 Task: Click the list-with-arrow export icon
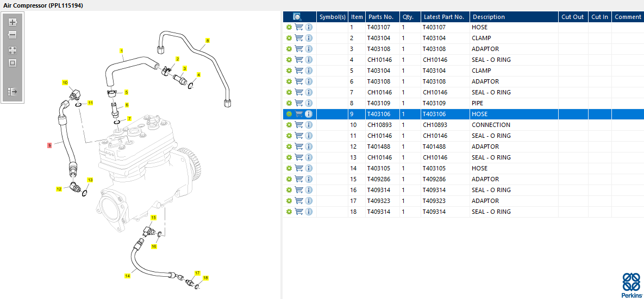click(12, 91)
